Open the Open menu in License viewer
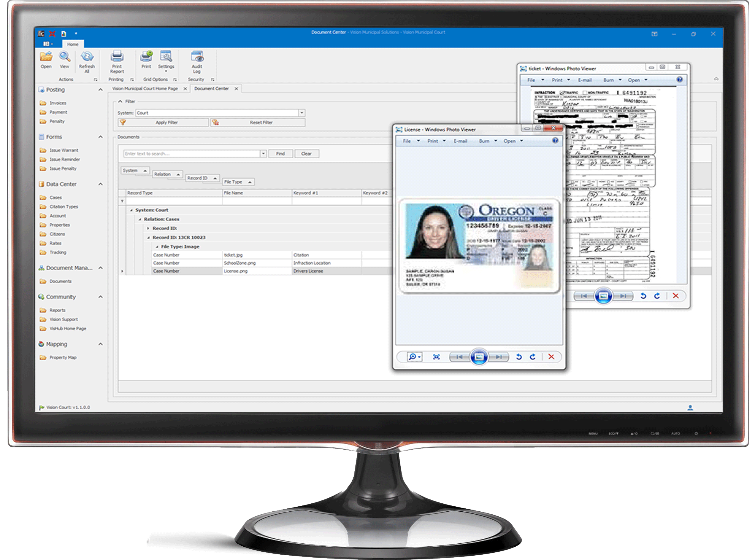The image size is (755, 560). 513,141
